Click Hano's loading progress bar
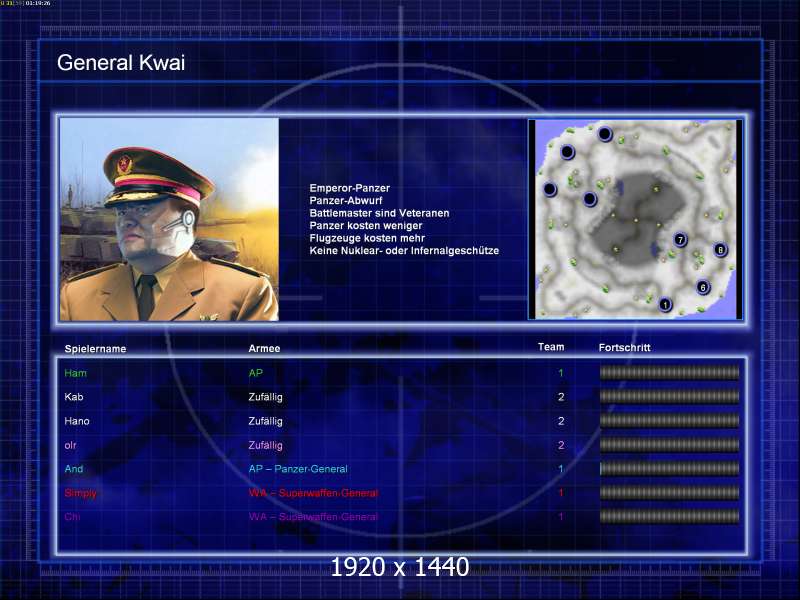 pyautogui.click(x=669, y=421)
